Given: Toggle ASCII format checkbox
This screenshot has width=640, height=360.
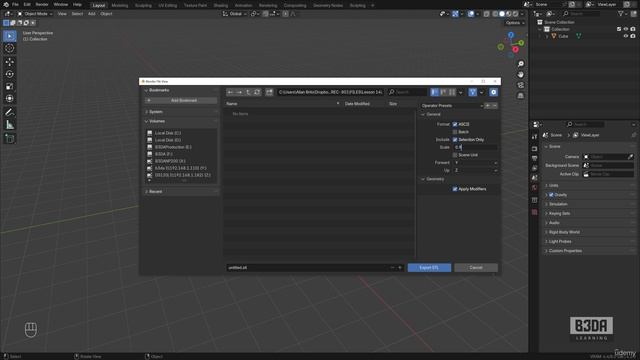Looking at the screenshot, I should click(x=455, y=124).
